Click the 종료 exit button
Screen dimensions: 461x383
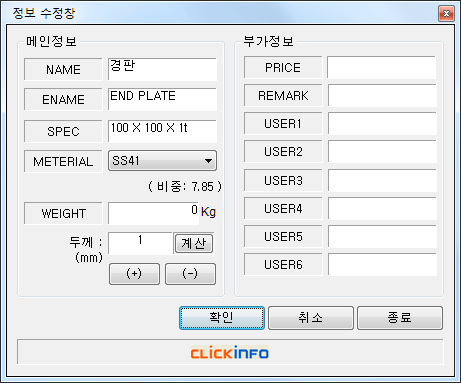(400, 318)
